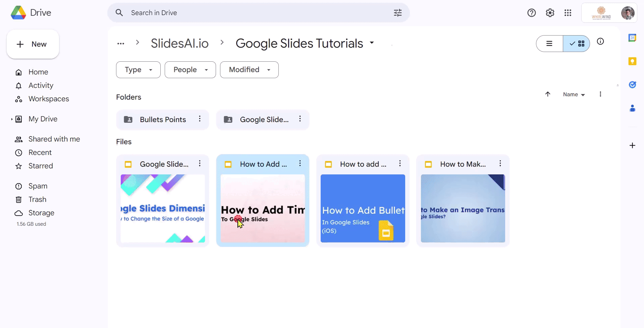Open Drive settings via the gear icon
Viewport: 644px width, 328px height.
(x=550, y=12)
